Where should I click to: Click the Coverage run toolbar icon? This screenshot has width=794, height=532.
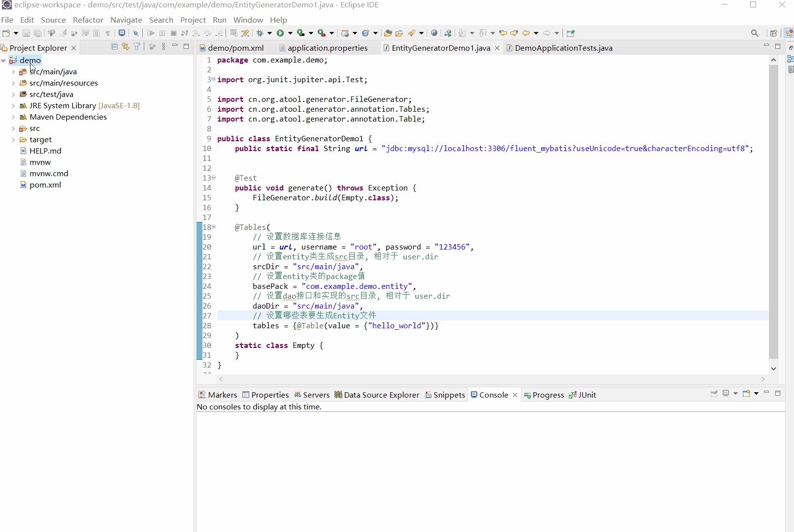[300, 33]
